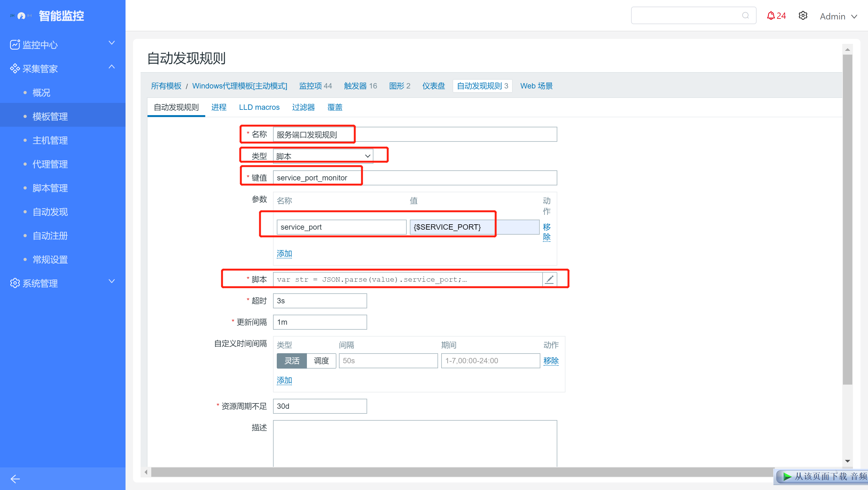This screenshot has height=490, width=868.
Task: Expand the 系统管理 menu
Action: click(111, 281)
